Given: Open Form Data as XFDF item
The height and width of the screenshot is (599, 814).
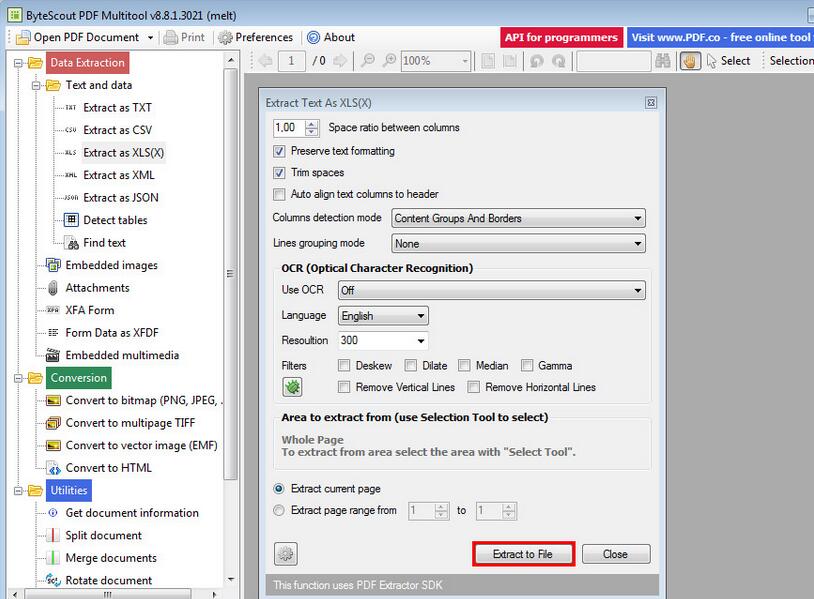Looking at the screenshot, I should tap(112, 333).
